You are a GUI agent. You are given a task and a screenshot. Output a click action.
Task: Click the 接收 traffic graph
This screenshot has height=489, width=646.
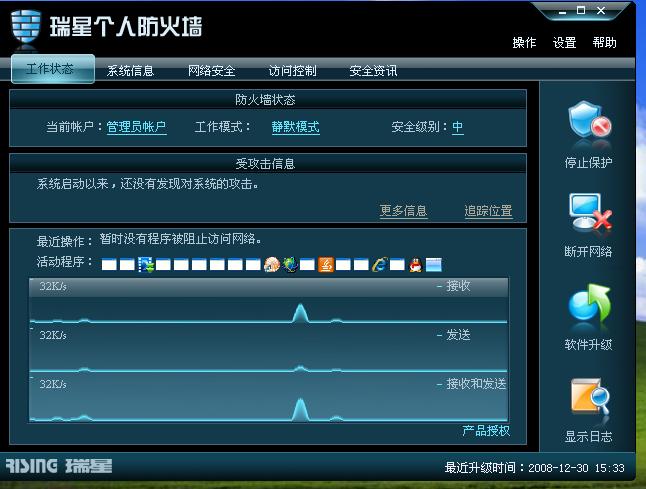pyautogui.click(x=269, y=301)
